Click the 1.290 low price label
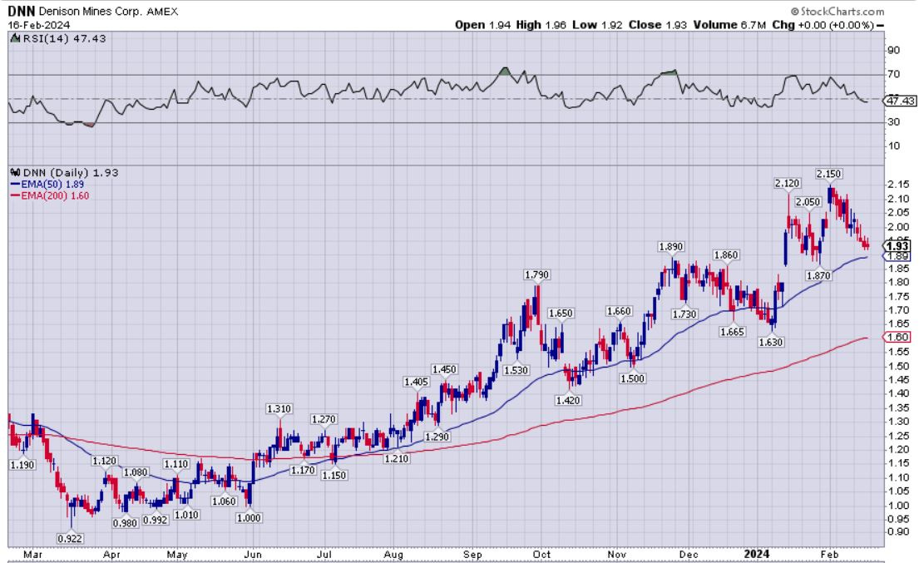924x563 pixels. (437, 437)
